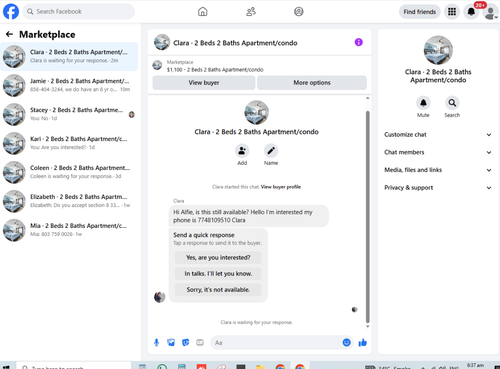Focus the Search Facebook field
Image resolution: width=500 pixels, height=369 pixels.
click(x=79, y=12)
